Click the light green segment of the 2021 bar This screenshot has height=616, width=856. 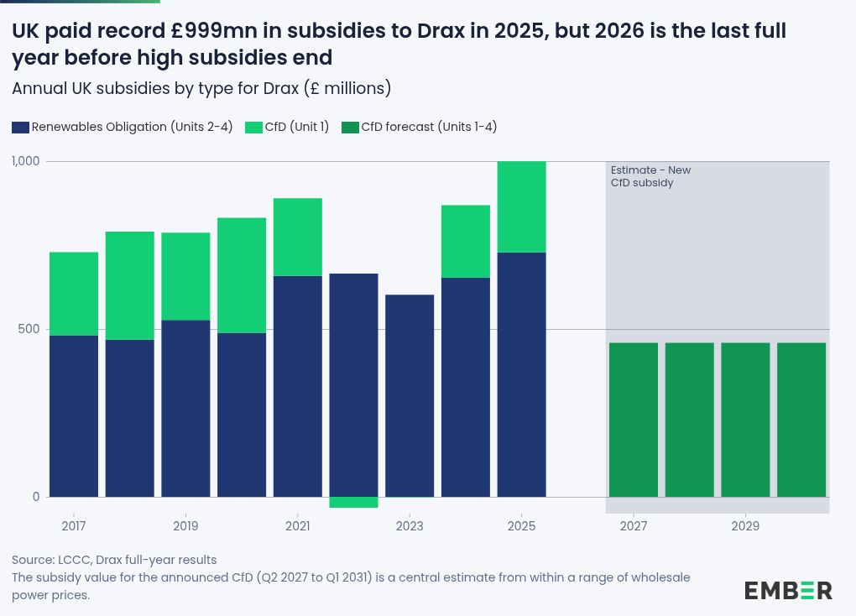(298, 237)
